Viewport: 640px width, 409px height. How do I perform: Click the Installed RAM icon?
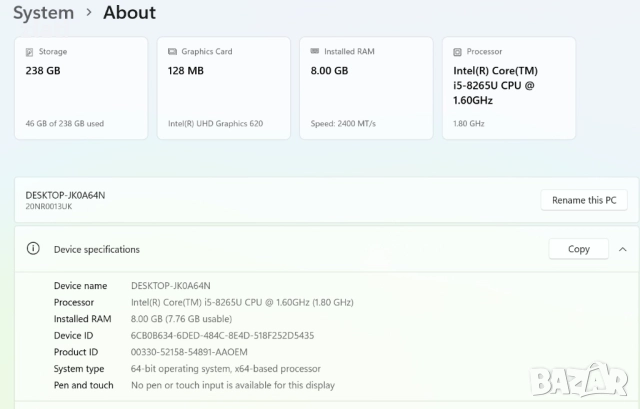[x=315, y=51]
